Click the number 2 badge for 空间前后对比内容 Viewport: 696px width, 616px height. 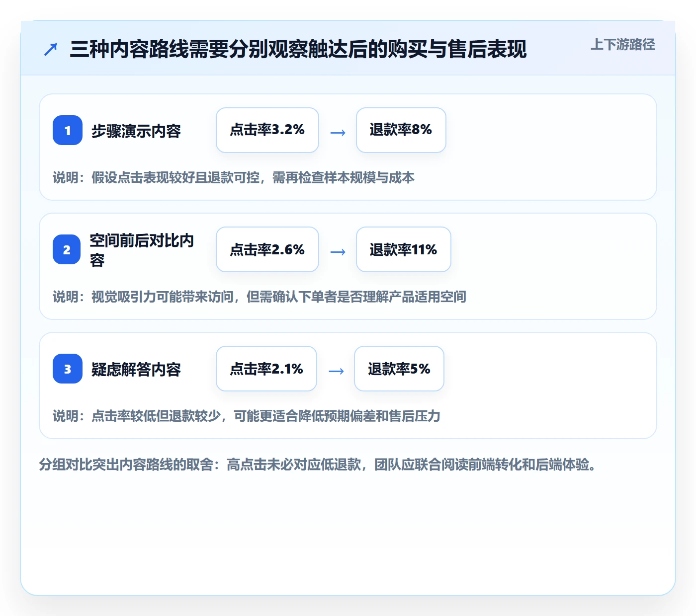(67, 249)
